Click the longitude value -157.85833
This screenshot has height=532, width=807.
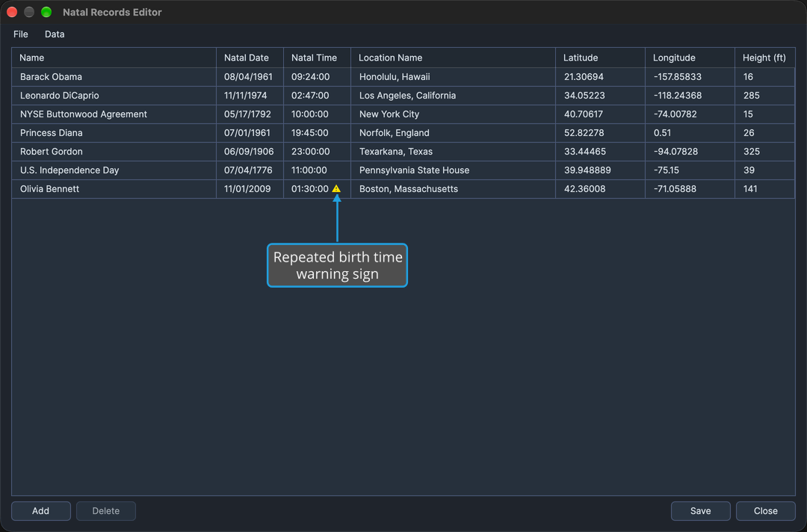[x=690, y=77]
